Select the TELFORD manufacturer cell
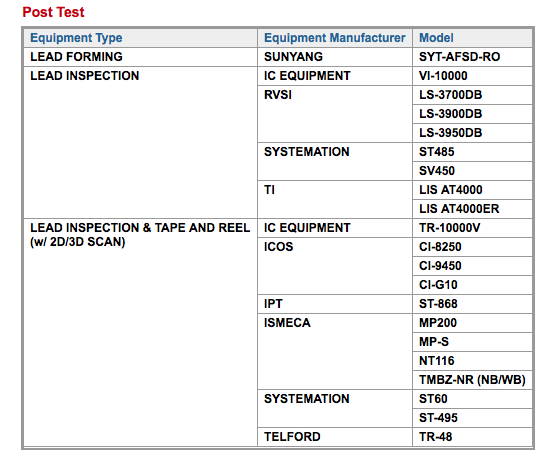Screen dimensions: 557x471 point(335,437)
